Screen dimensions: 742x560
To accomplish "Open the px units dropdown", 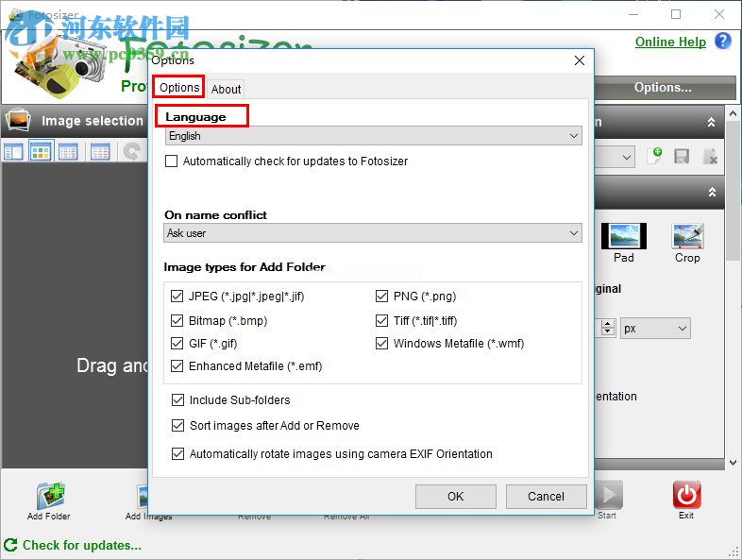I will [655, 329].
